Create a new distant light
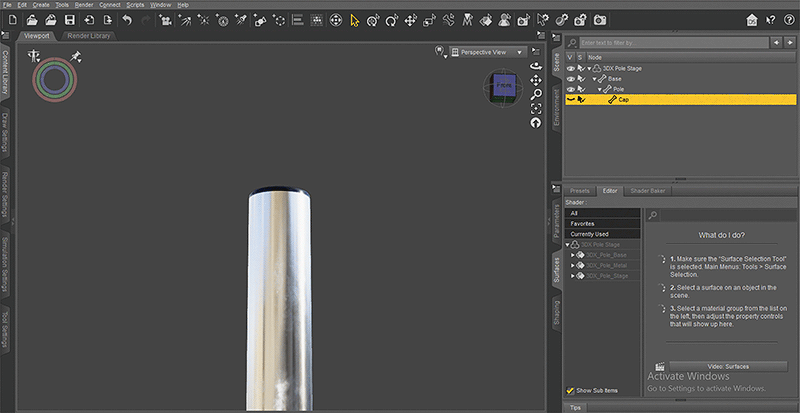 [x=185, y=20]
